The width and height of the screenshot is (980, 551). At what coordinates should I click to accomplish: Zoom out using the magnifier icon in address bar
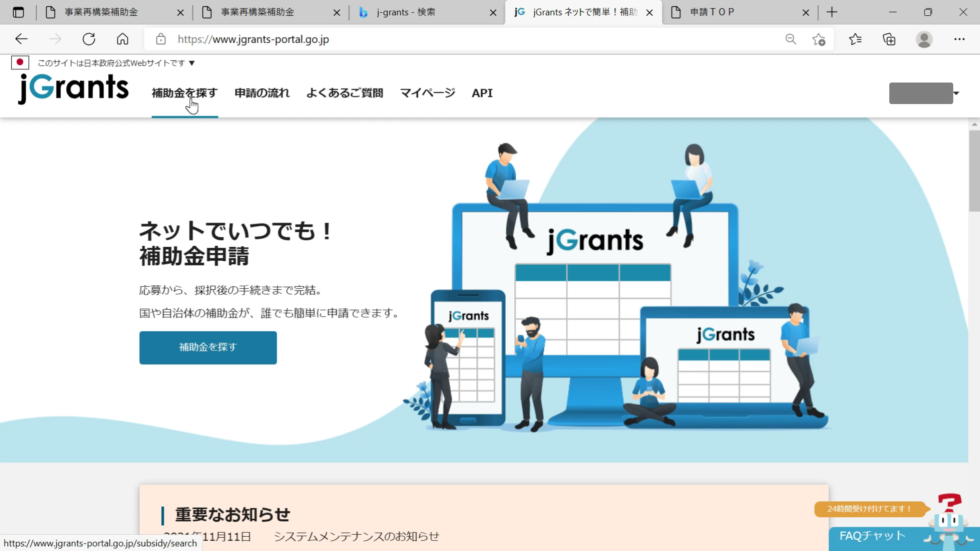(790, 39)
